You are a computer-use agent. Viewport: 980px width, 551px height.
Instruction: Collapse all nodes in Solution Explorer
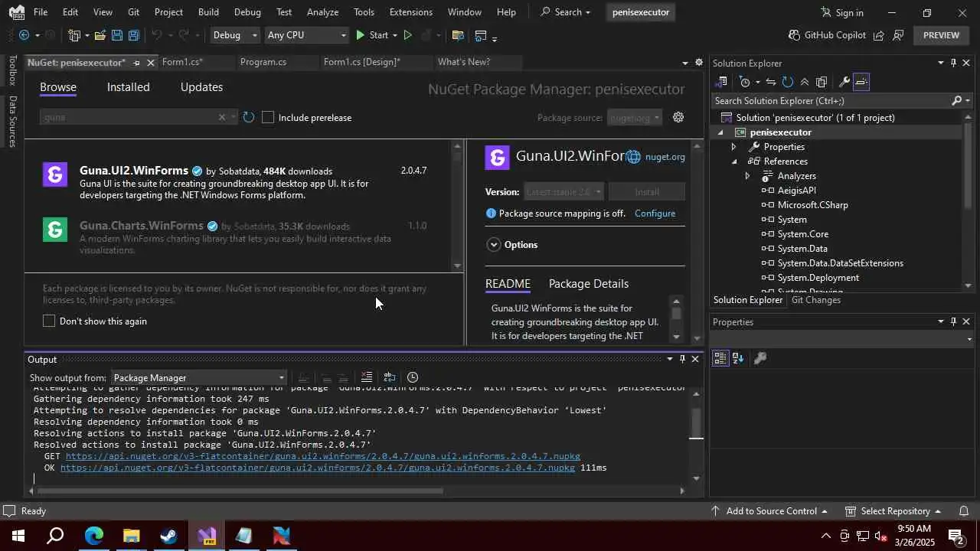tap(804, 82)
